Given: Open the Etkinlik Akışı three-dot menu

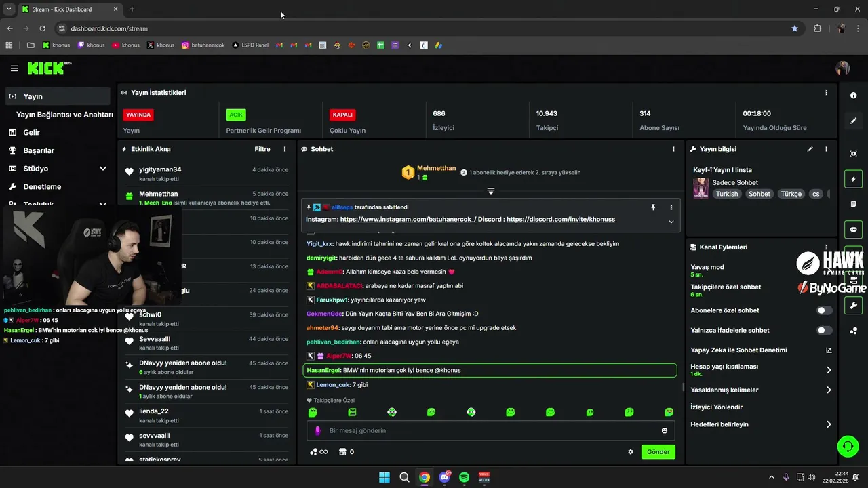Looking at the screenshot, I should pos(285,149).
